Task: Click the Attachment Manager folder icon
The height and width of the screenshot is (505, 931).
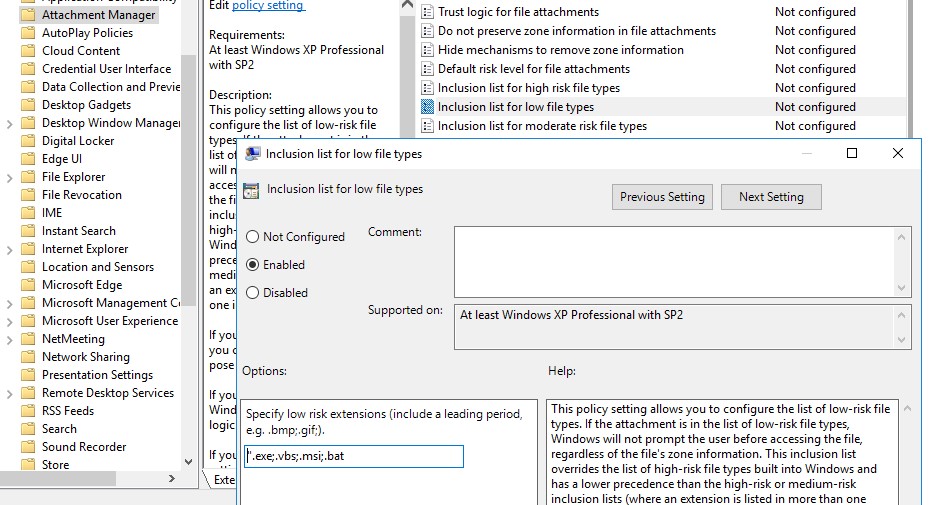Action: point(27,15)
